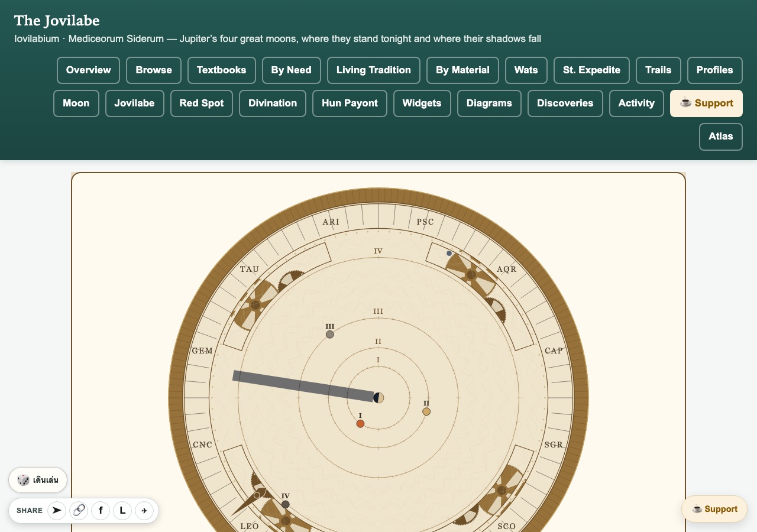Open the Overview tab
757x532 pixels.
coord(89,70)
